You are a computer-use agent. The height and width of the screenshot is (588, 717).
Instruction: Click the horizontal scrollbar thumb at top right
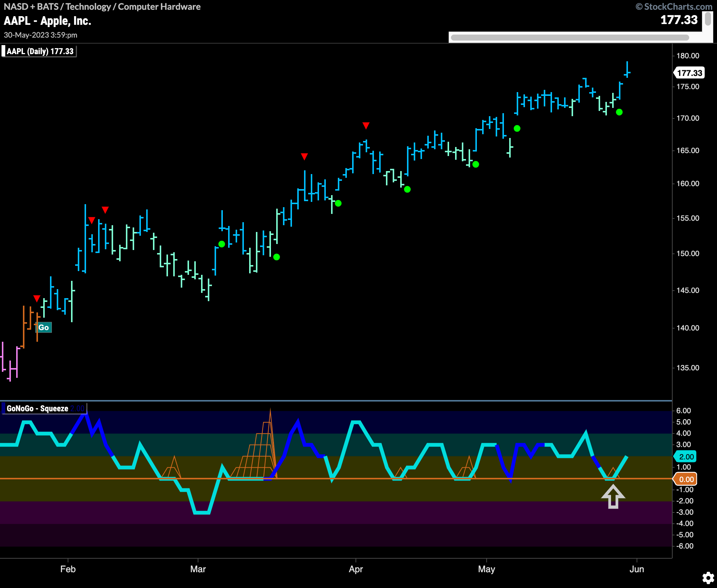[x=570, y=38]
